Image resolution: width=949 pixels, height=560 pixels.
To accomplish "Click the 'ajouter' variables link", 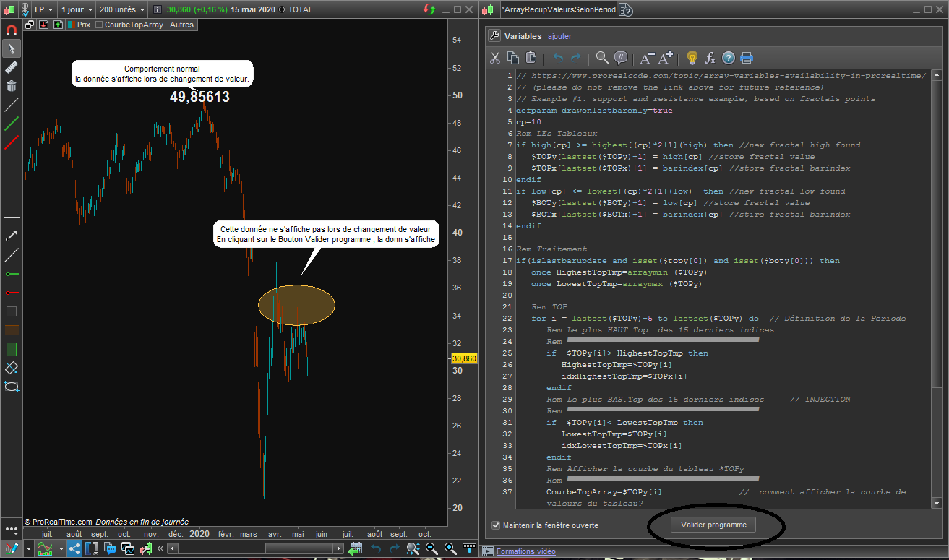I will click(x=559, y=36).
